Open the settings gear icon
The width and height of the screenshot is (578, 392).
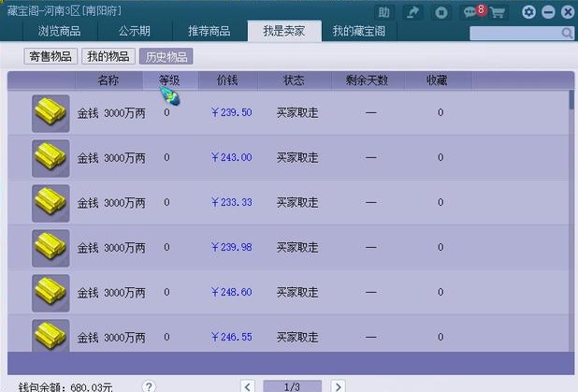pyautogui.click(x=529, y=12)
